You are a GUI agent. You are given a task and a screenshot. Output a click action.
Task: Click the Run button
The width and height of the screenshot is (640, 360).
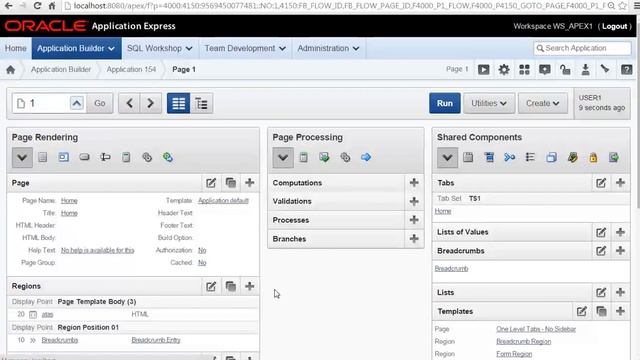click(444, 103)
